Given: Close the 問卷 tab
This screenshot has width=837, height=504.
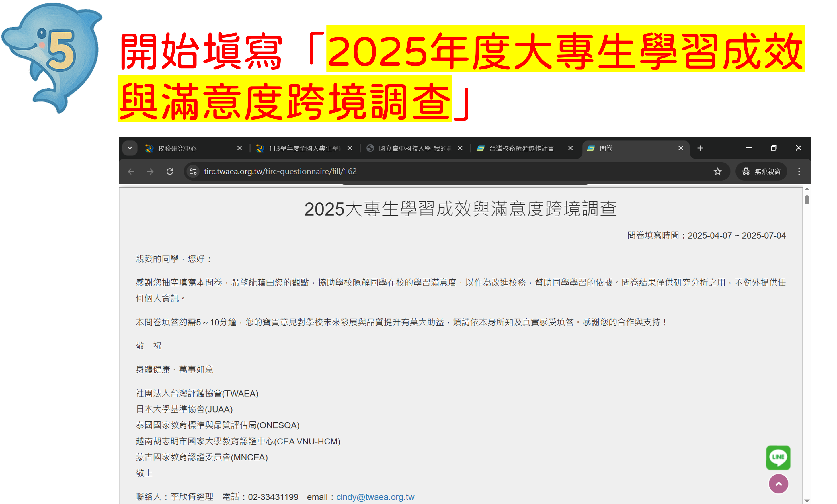Looking at the screenshot, I should pyautogui.click(x=680, y=148).
